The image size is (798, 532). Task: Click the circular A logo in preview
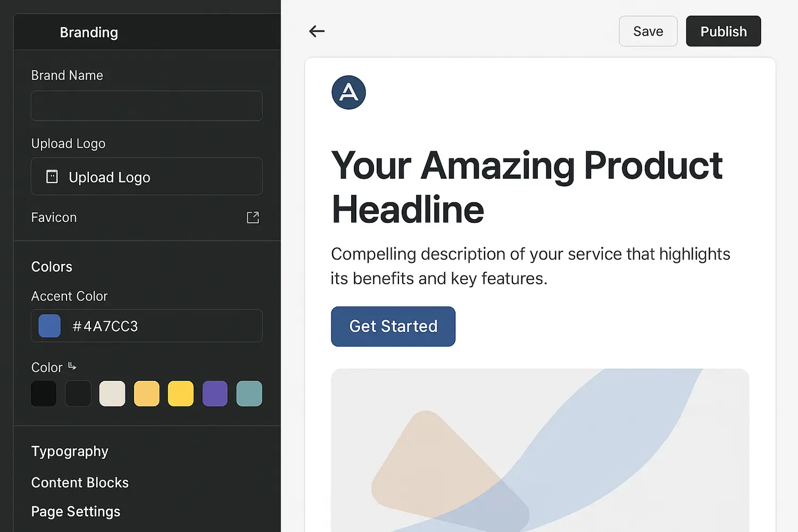coord(348,93)
